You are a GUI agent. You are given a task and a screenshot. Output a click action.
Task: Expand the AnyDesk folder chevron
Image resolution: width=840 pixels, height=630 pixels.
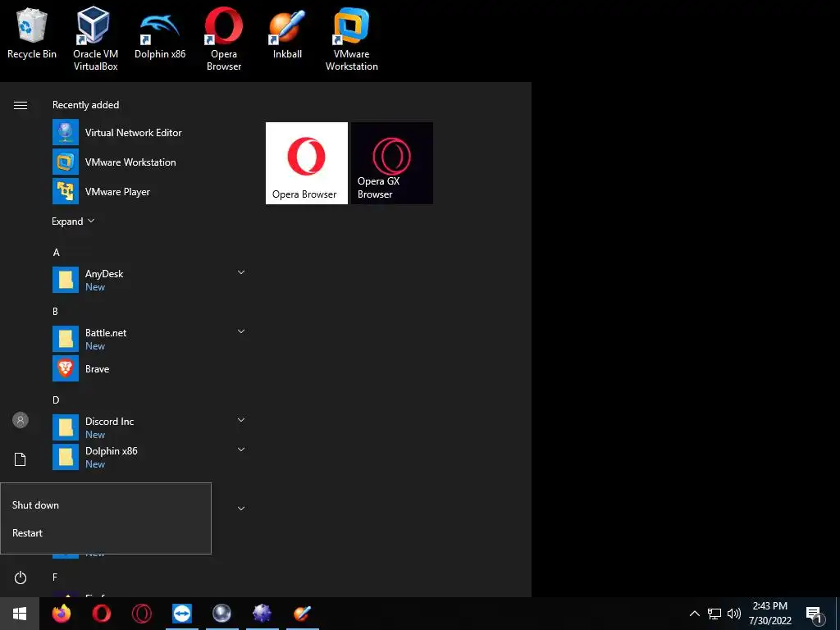point(241,272)
